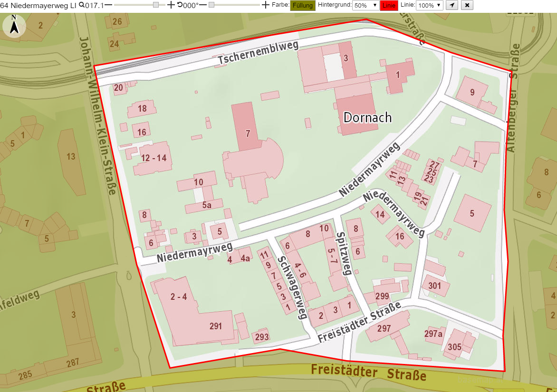Viewport: 557px width, 392px height.
Task: Click the rotation minus icon
Action: [203, 5]
